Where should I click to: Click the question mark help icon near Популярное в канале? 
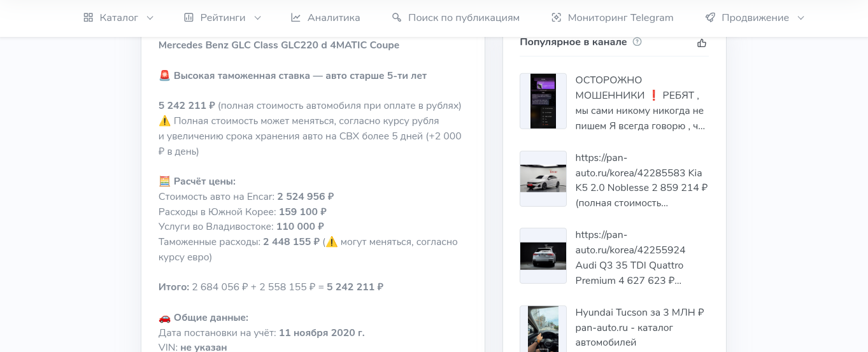pyautogui.click(x=637, y=42)
